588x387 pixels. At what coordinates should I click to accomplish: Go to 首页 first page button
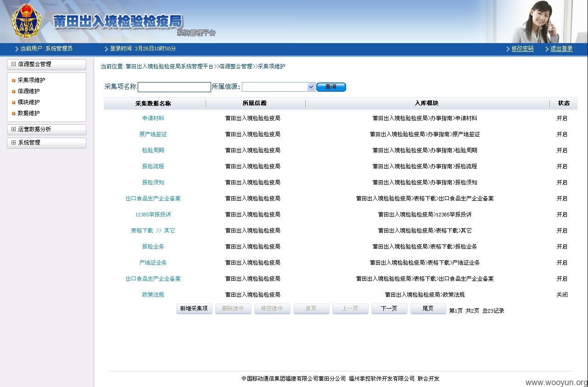click(311, 309)
